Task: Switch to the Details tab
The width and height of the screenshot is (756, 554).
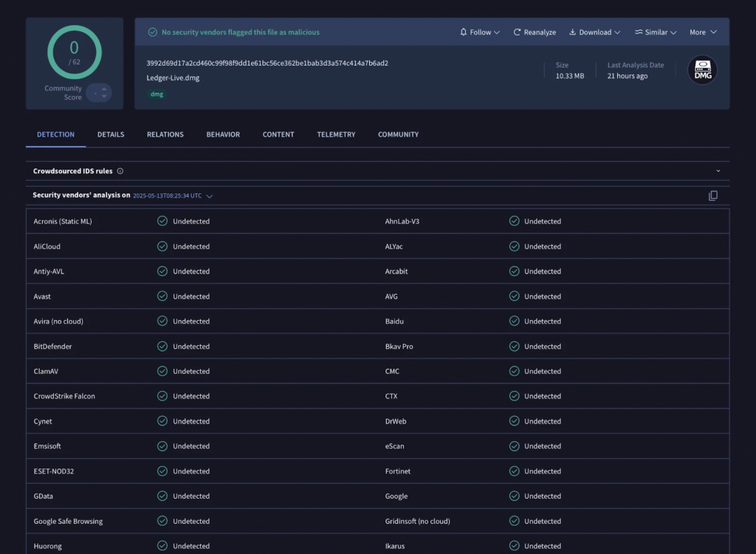Action: click(111, 134)
